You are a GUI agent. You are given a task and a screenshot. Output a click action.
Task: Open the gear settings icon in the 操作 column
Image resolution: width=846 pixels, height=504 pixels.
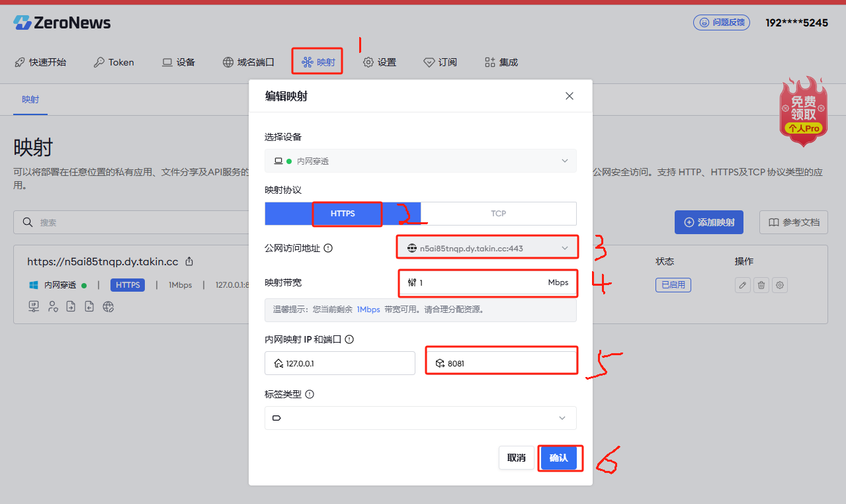[x=780, y=285]
